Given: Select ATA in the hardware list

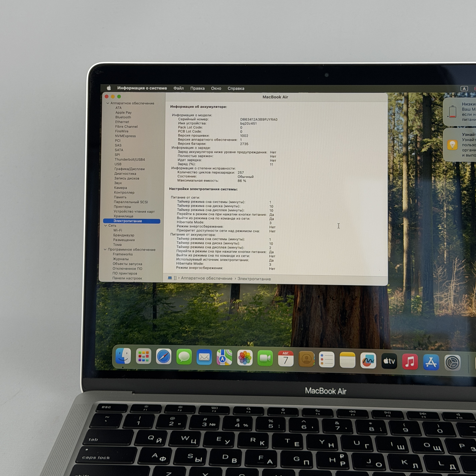Looking at the screenshot, I should coord(118,108).
